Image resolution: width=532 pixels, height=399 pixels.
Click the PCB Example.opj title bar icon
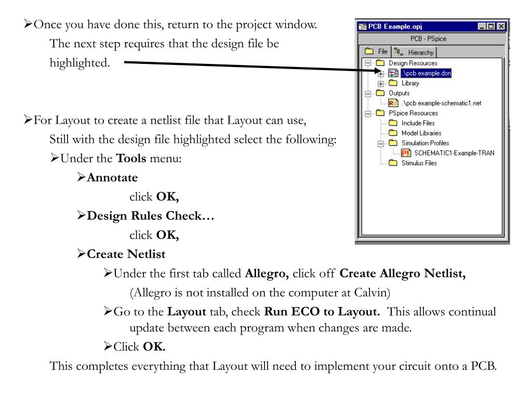click(x=363, y=26)
